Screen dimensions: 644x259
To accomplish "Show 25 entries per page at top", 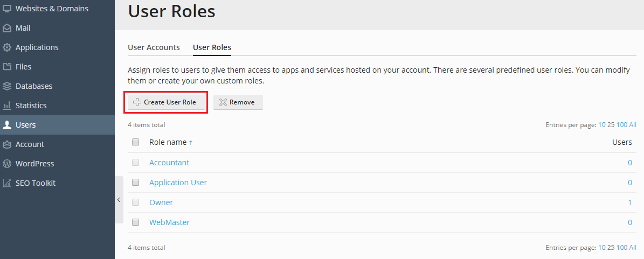I will pos(611,125).
